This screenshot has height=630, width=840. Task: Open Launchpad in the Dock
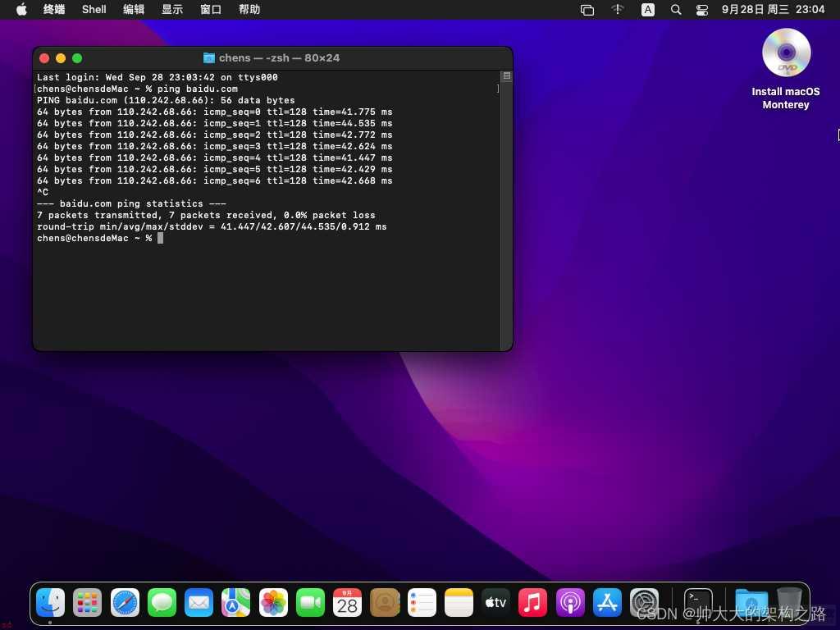coord(87,602)
